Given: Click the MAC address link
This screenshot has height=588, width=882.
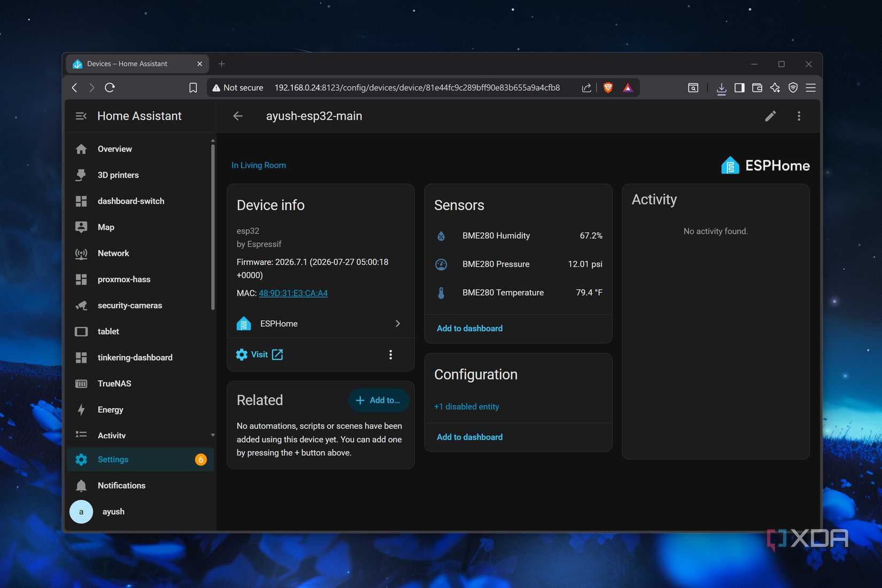Looking at the screenshot, I should 293,293.
